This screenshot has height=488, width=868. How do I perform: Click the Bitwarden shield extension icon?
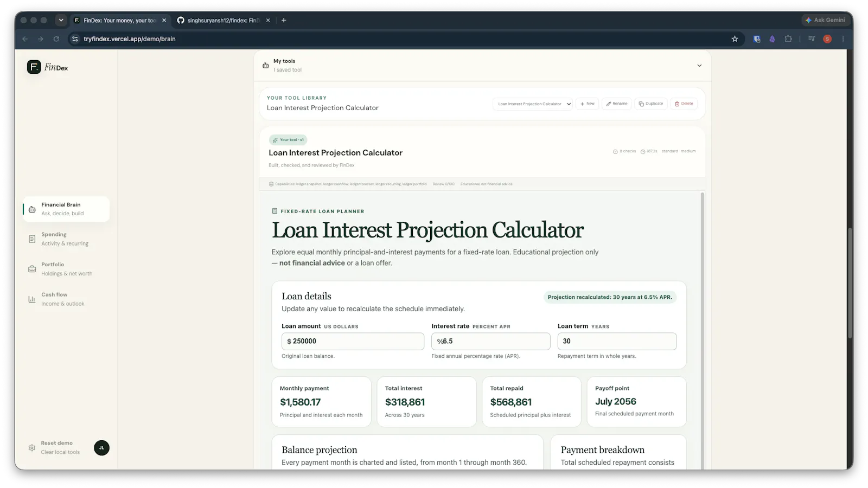[x=757, y=39]
